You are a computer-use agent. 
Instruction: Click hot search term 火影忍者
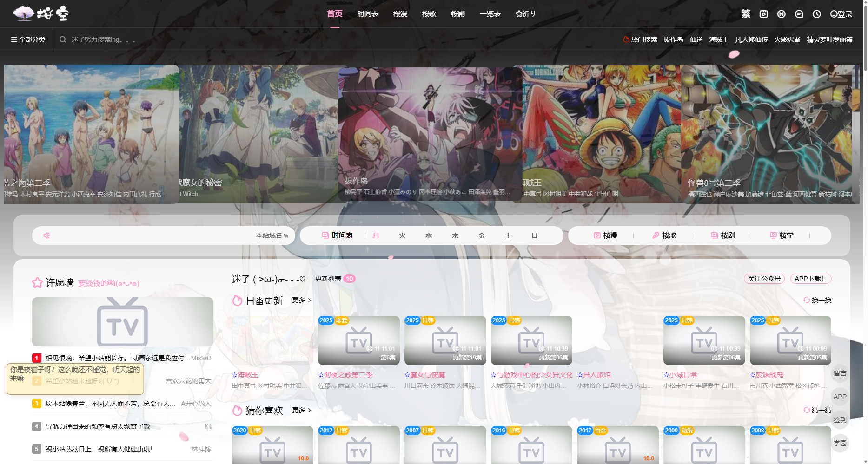(x=787, y=39)
